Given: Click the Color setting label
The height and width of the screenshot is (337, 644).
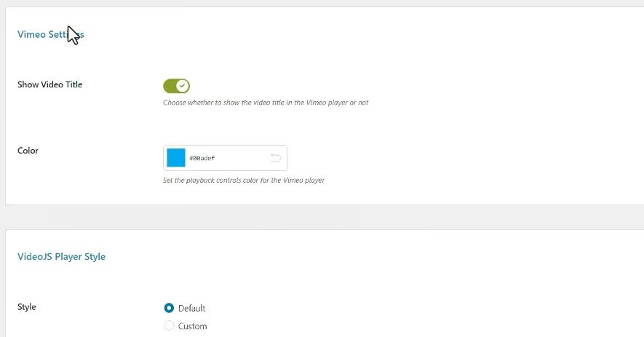Looking at the screenshot, I should coord(28,151).
